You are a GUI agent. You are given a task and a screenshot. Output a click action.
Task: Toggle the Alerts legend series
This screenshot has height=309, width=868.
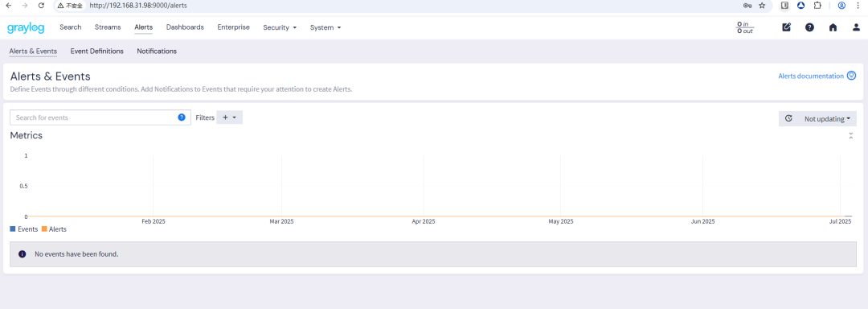[54, 229]
